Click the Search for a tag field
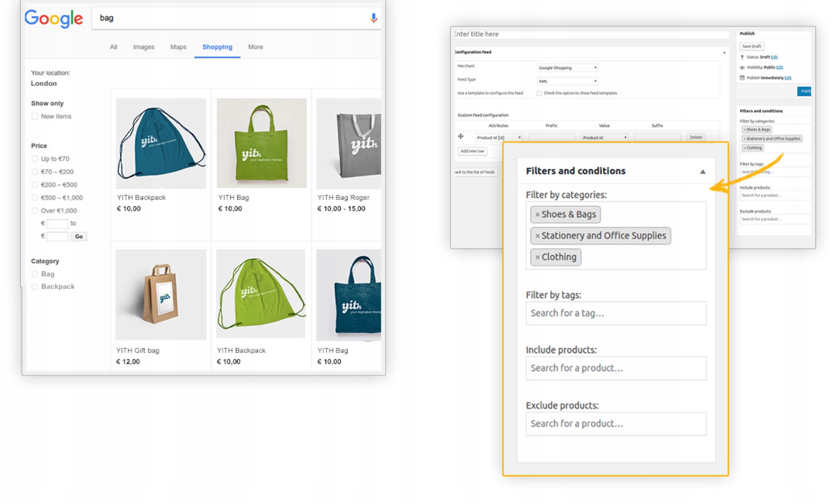The height and width of the screenshot is (504, 837). pos(615,313)
